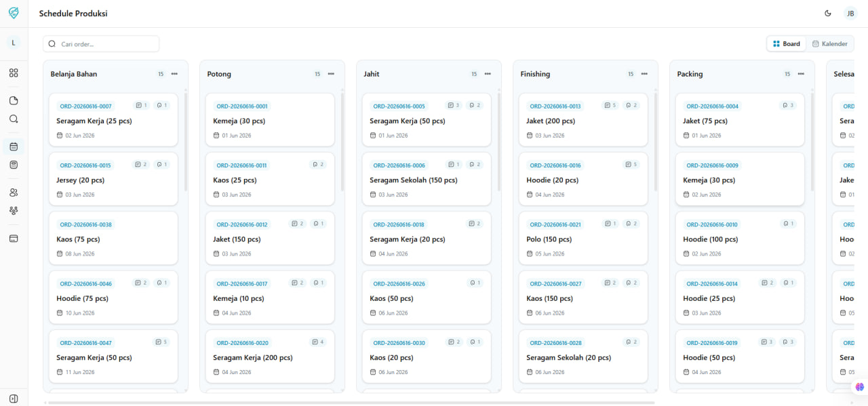Screen dimensions: 868x406
Task: Open the Jersey (20 pcs) card
Action: point(113,179)
